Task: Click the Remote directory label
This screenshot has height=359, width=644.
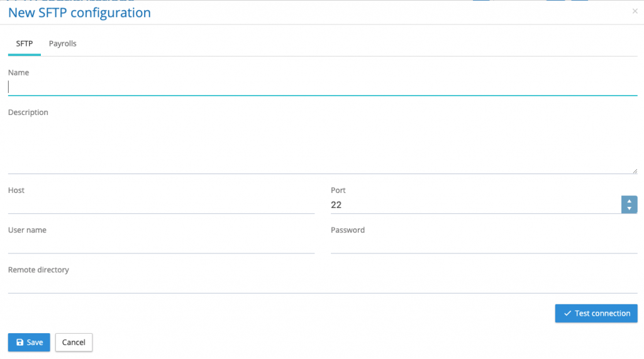Action: tap(38, 270)
